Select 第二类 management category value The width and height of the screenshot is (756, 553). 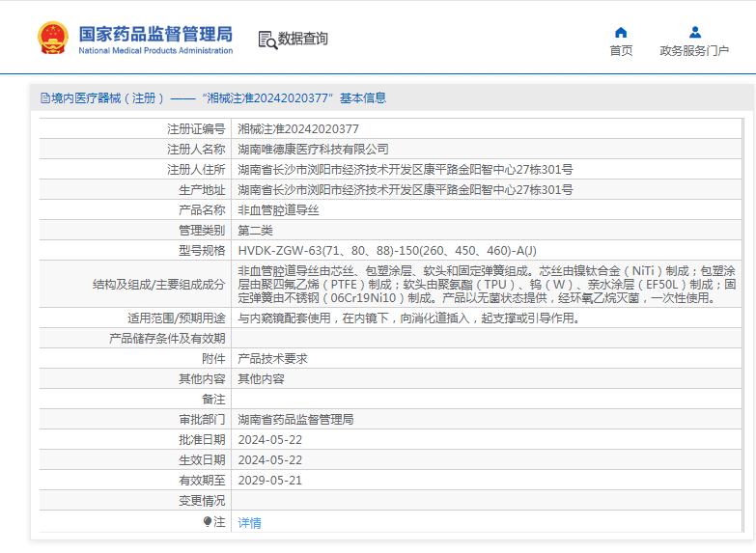tap(255, 231)
